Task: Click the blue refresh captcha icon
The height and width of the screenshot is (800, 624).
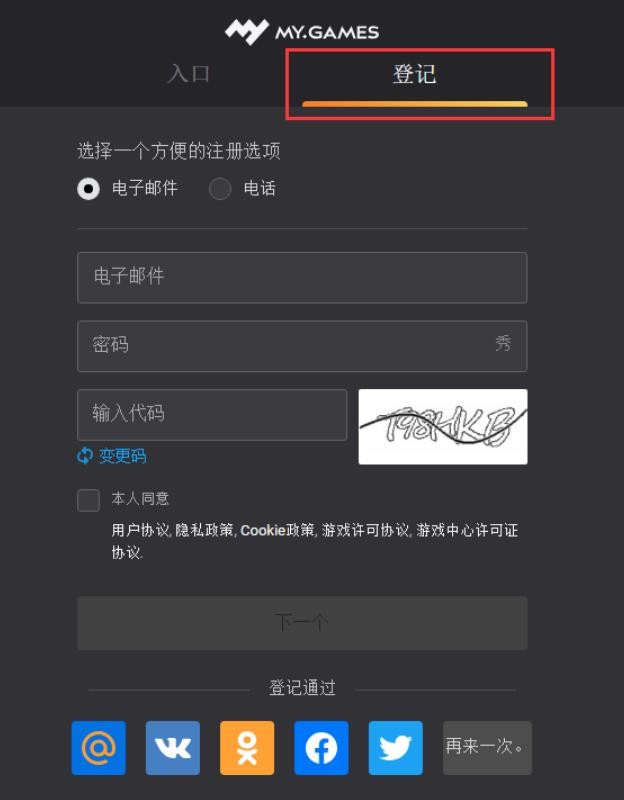Action: [x=84, y=456]
